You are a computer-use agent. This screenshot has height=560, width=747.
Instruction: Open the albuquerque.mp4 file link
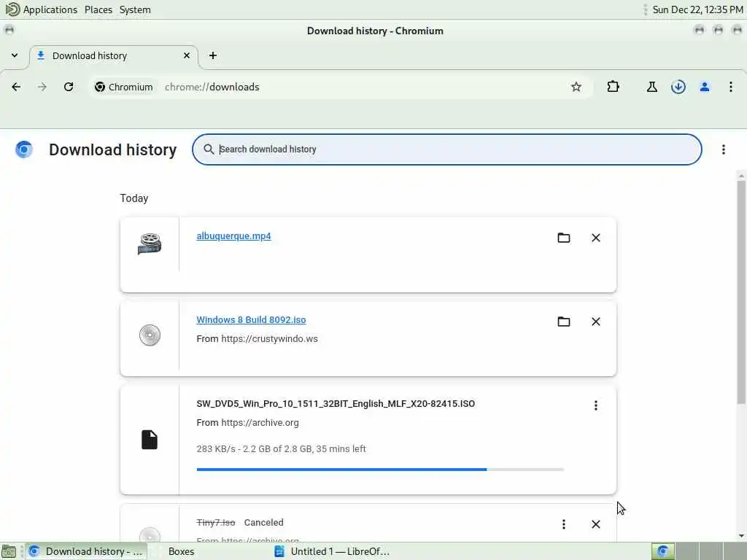[x=233, y=236]
